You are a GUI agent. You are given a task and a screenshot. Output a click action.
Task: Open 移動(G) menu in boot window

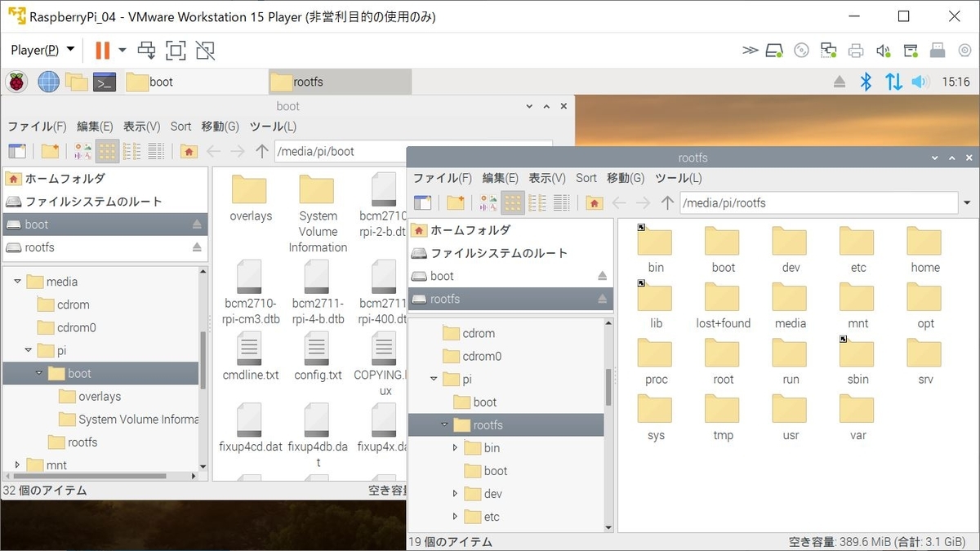coord(220,127)
